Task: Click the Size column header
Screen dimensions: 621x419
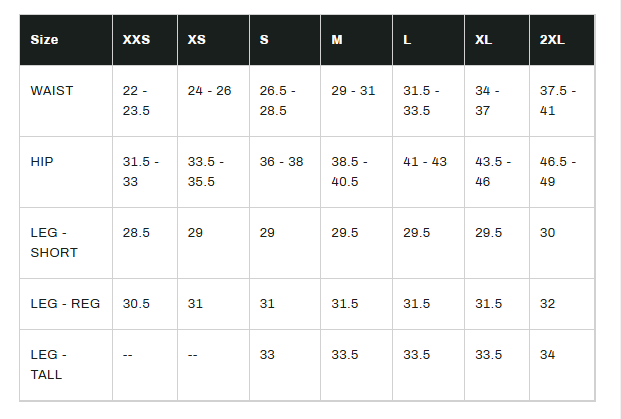Action: pyautogui.click(x=44, y=40)
